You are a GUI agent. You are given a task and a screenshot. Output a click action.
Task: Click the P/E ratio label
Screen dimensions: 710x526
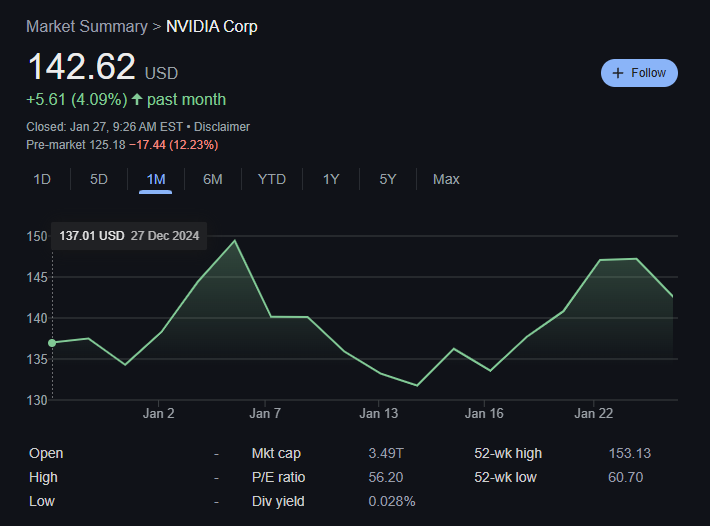tap(278, 478)
